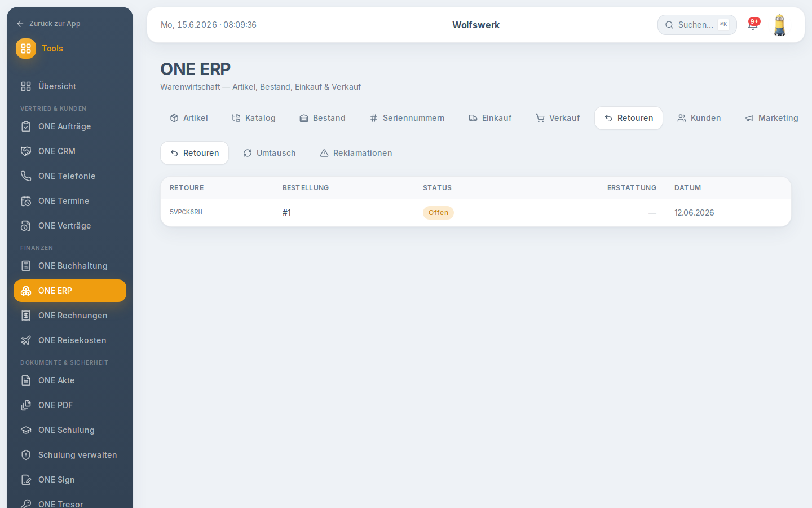Click the Wolfswerk title in header
The width and height of the screenshot is (812, 508).
[476, 25]
